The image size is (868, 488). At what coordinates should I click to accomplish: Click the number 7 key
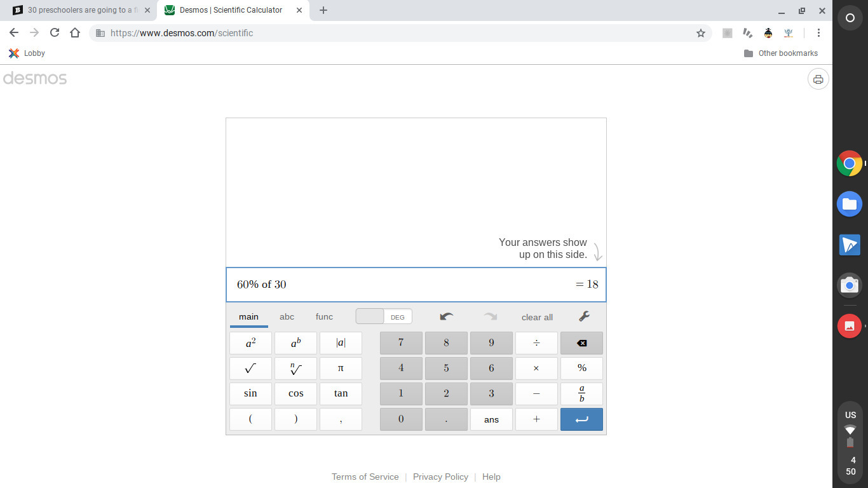[401, 343]
